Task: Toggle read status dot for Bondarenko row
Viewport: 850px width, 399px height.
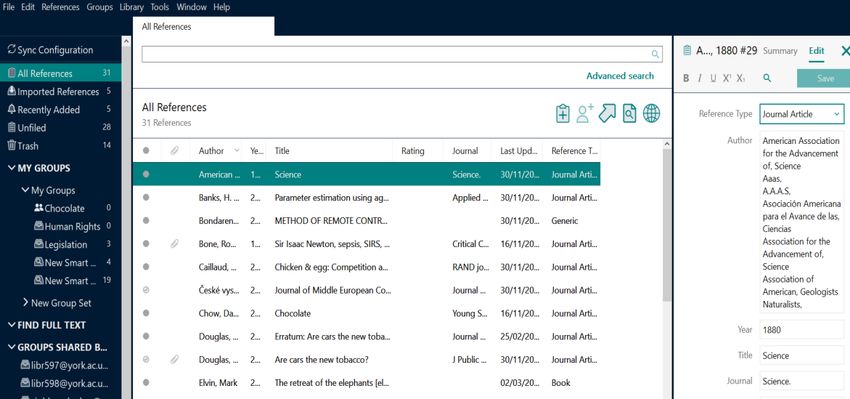Action: coord(146,221)
